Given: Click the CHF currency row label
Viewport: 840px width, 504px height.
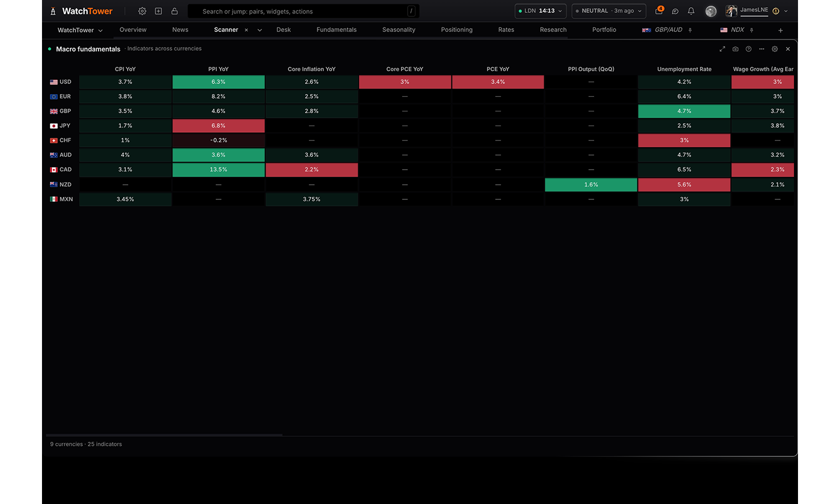Looking at the screenshot, I should (60, 141).
